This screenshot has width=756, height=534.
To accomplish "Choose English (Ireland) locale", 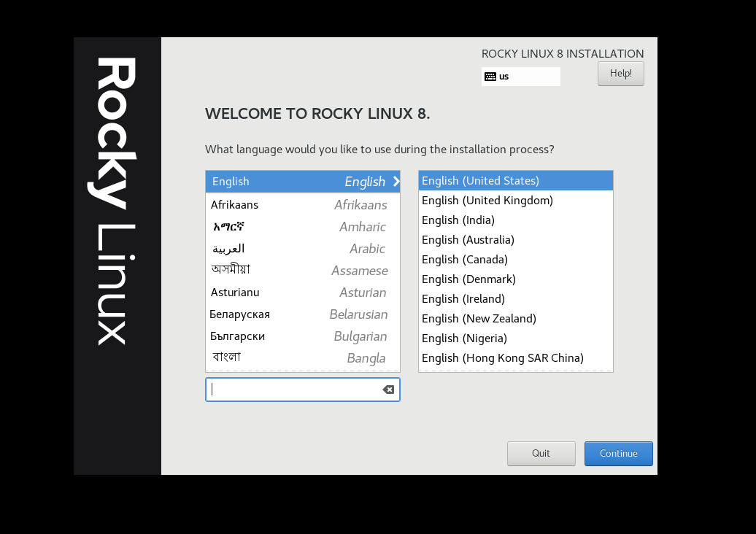I will (516, 299).
